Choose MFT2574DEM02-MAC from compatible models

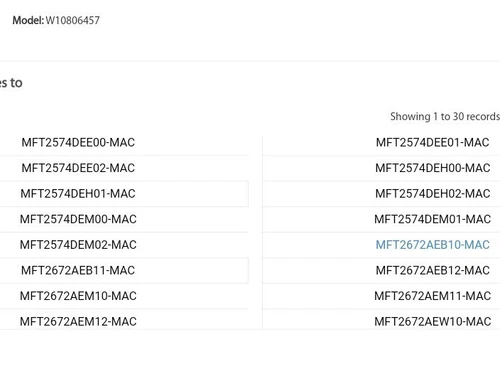coord(78,245)
